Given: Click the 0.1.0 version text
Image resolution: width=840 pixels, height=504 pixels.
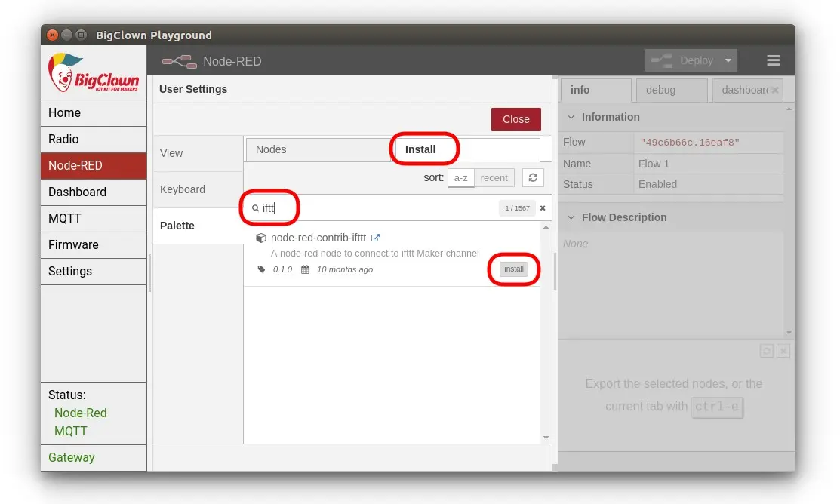Looking at the screenshot, I should click(x=282, y=269).
